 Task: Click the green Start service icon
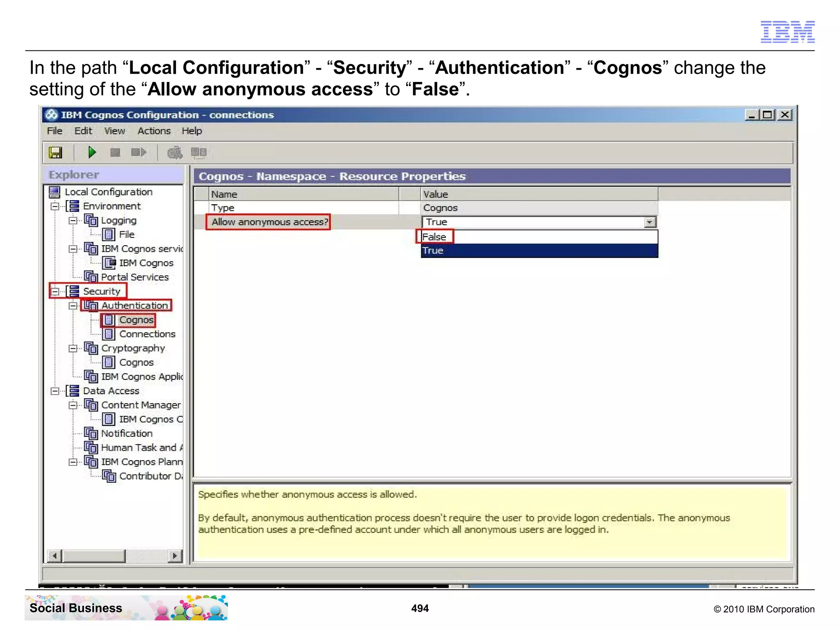tap(92, 153)
